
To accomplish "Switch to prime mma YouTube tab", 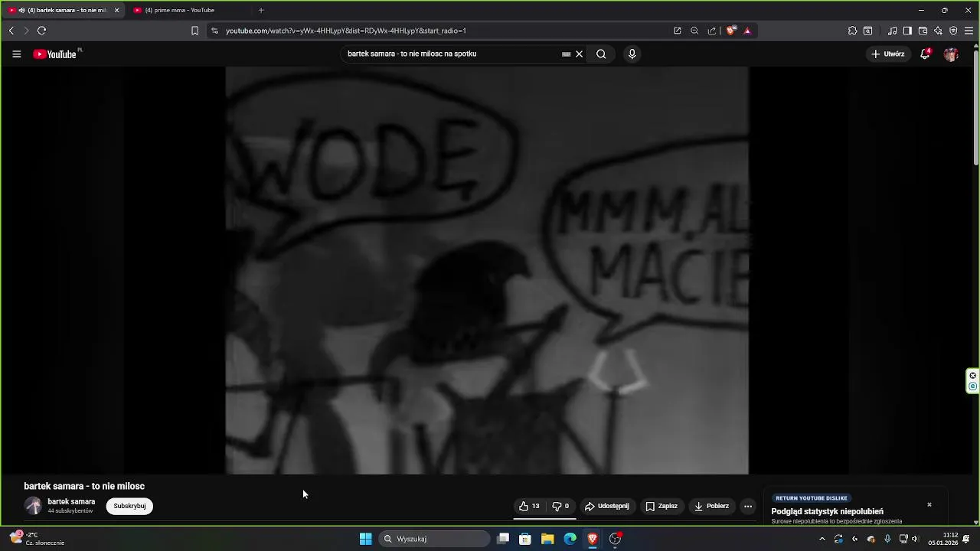I will [188, 10].
